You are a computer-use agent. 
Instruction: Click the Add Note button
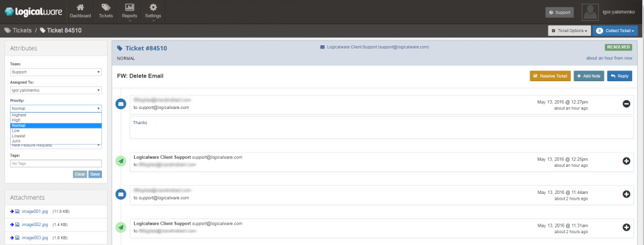[589, 76]
